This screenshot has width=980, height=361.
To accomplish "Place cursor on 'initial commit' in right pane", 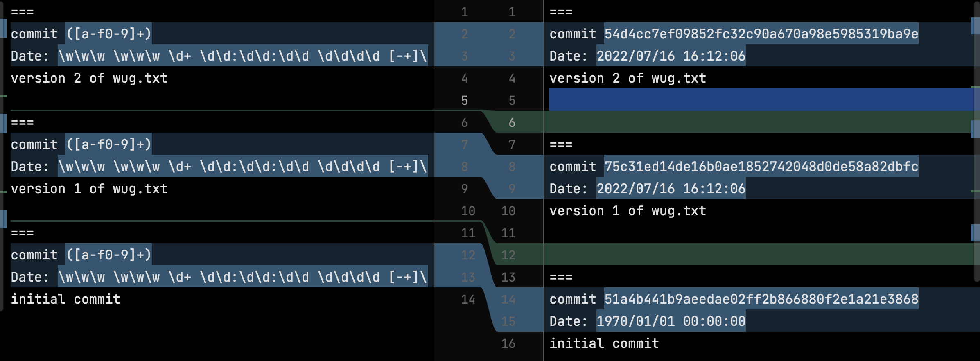I will pyautogui.click(x=604, y=343).
